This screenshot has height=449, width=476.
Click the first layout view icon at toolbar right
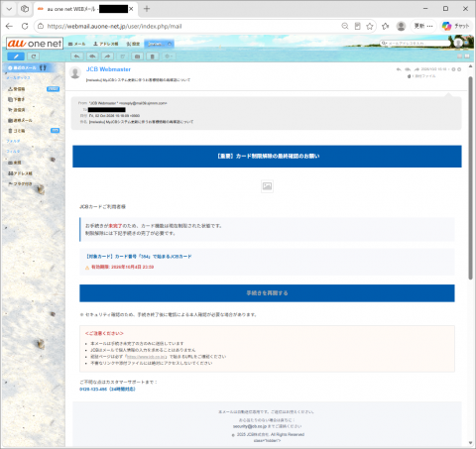point(460,56)
